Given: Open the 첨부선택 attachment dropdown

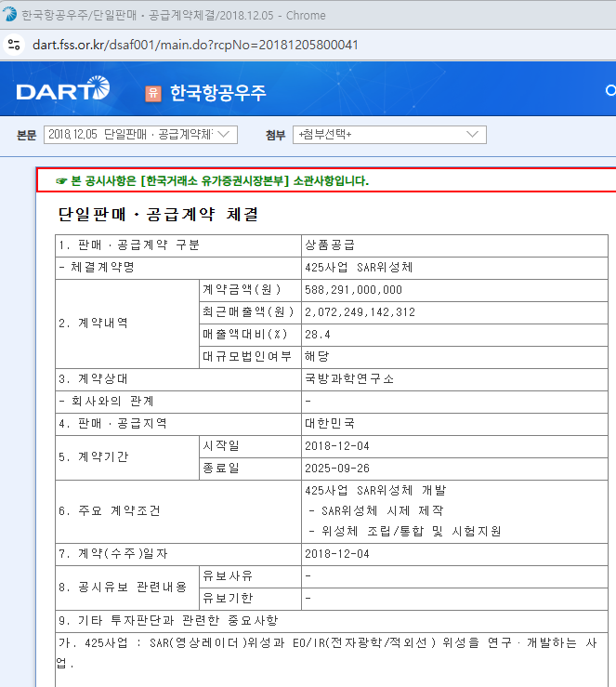Looking at the screenshot, I should (x=389, y=135).
